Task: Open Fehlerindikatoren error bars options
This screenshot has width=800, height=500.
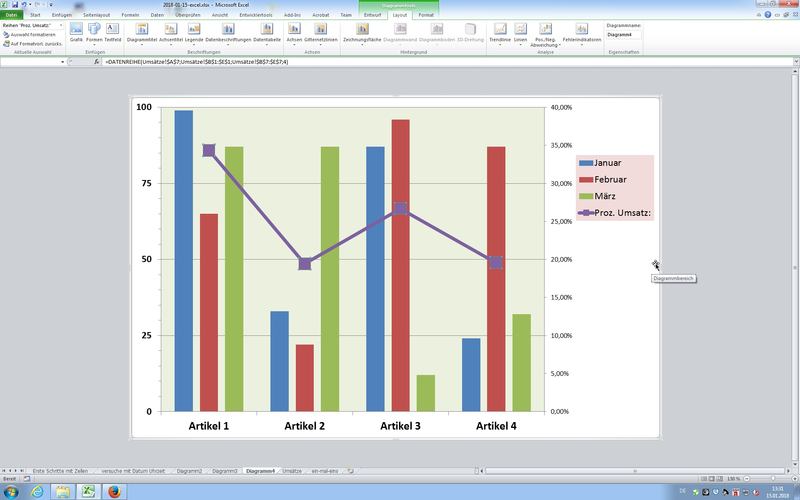Action: point(582,33)
